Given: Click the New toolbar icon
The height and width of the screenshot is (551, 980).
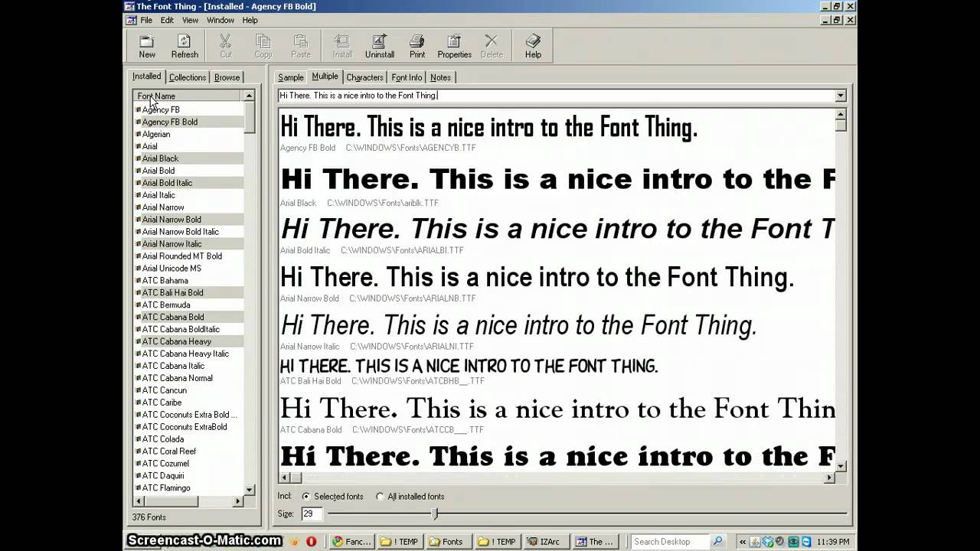Looking at the screenshot, I should (x=147, y=46).
